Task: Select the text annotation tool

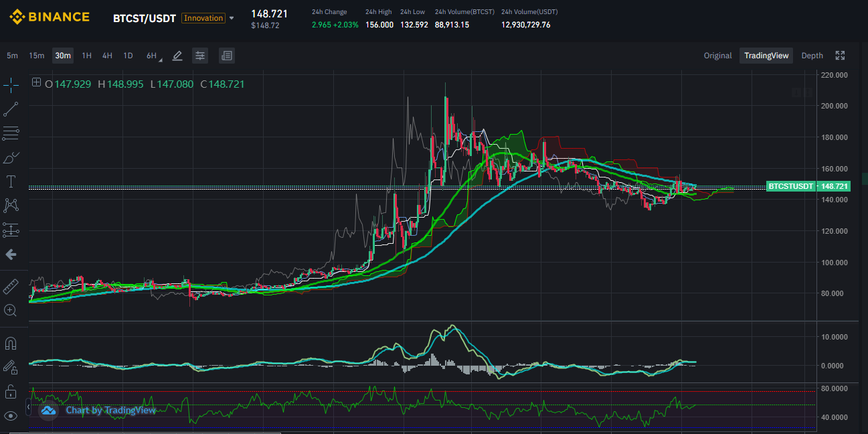Action: [x=11, y=182]
